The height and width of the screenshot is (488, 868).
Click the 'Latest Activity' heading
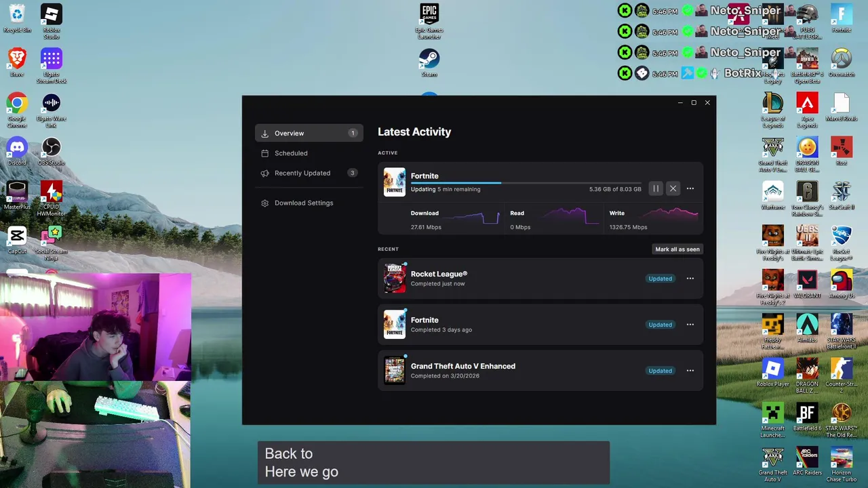414,132
